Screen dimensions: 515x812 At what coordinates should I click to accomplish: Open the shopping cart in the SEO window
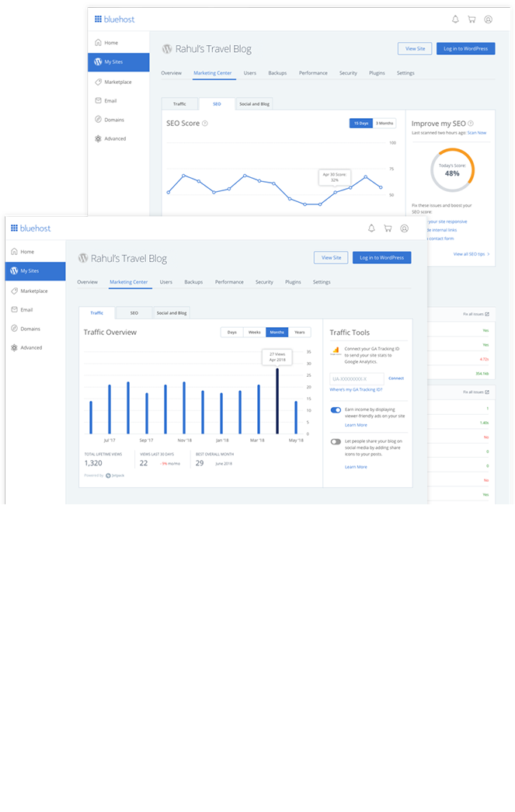(472, 19)
